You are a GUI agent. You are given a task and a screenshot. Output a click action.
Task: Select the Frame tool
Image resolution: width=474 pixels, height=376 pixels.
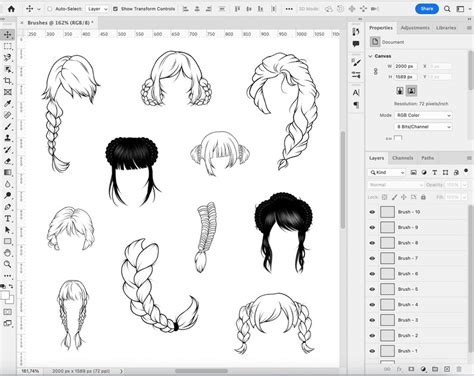click(8, 92)
